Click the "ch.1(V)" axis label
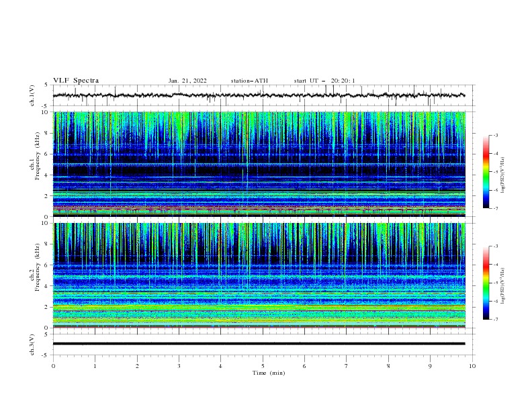532x411 pixels. coord(32,95)
